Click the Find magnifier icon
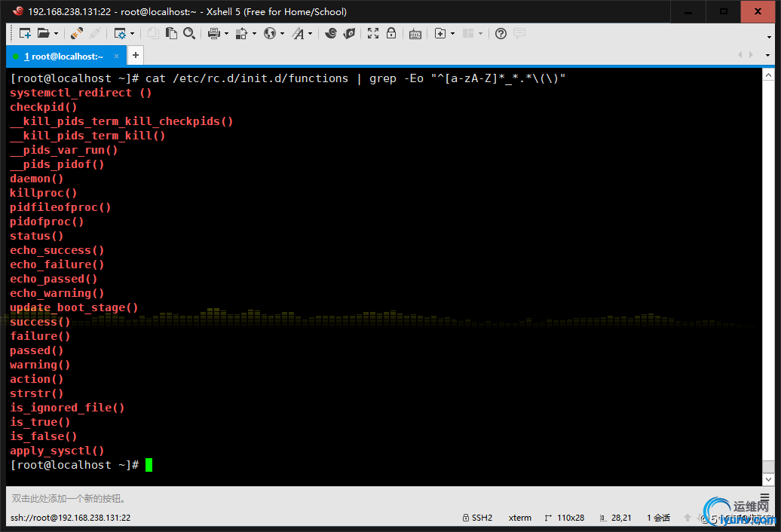 pyautogui.click(x=188, y=33)
